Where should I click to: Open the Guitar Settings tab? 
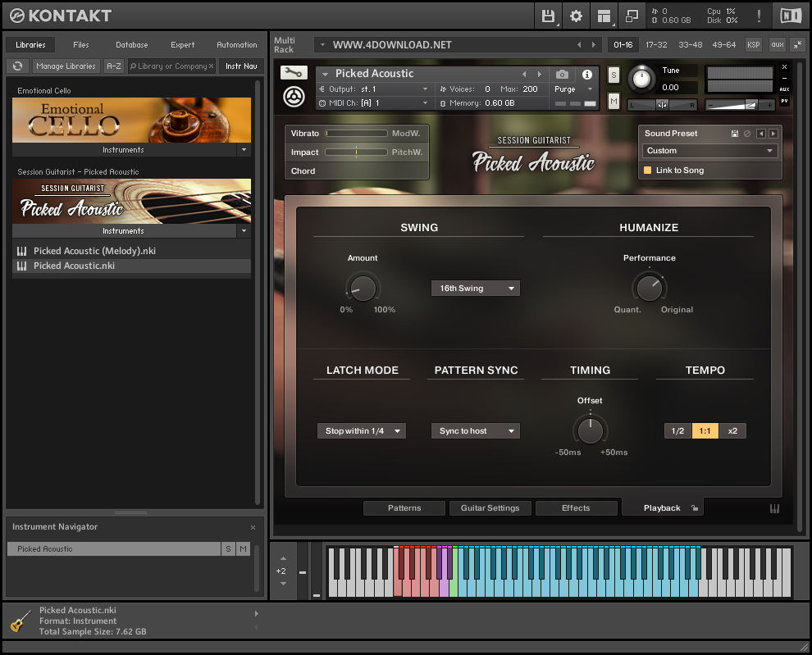coord(490,508)
